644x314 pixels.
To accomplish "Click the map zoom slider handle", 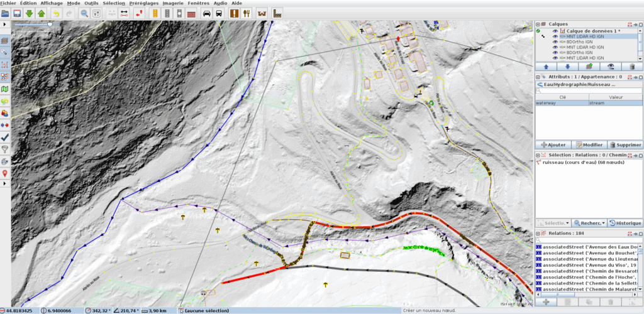I will click(50, 24).
